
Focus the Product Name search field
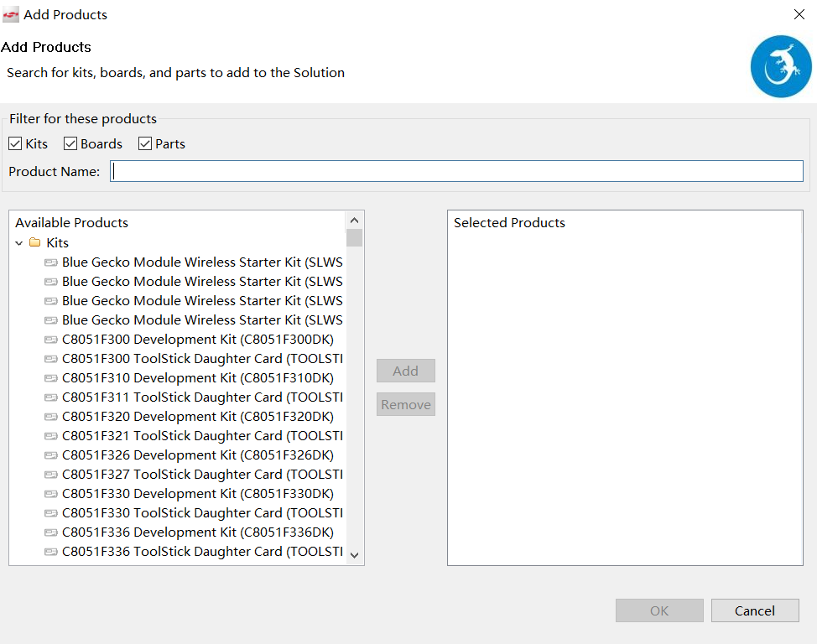pyautogui.click(x=456, y=171)
